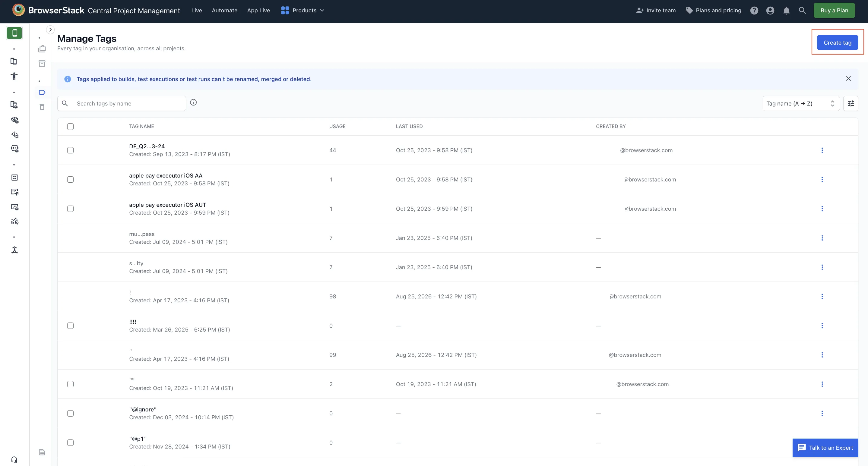Open the accessibility figure icon in left rail
The height and width of the screenshot is (466, 868).
pyautogui.click(x=14, y=76)
